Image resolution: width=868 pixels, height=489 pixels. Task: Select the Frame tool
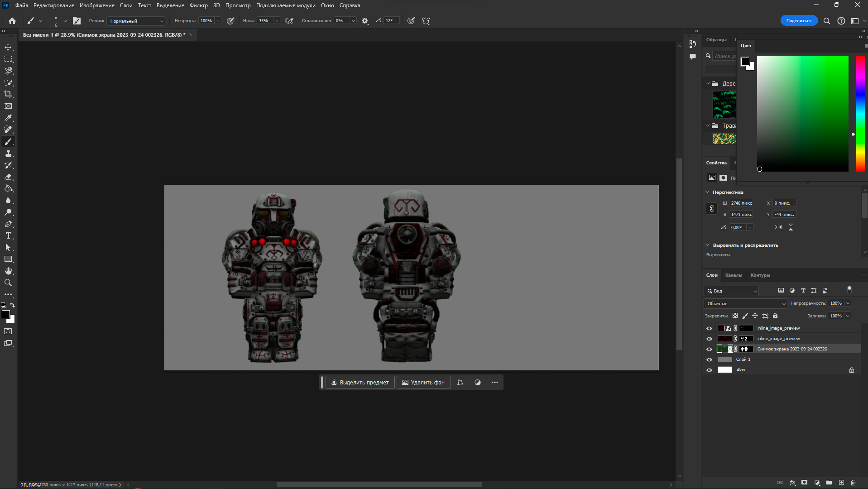[x=8, y=106]
